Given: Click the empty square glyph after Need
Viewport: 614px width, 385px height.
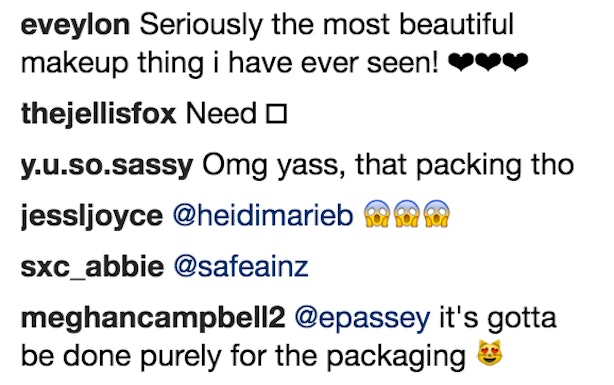Looking at the screenshot, I should pos(276,114).
